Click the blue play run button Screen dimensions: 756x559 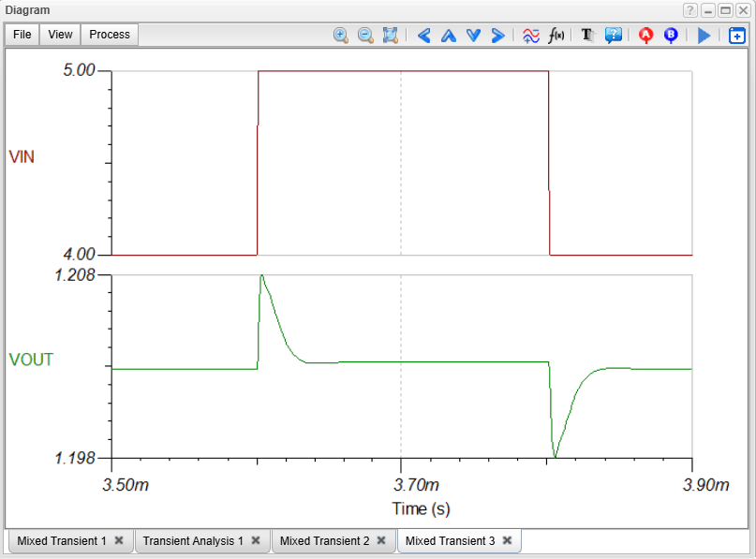point(704,35)
